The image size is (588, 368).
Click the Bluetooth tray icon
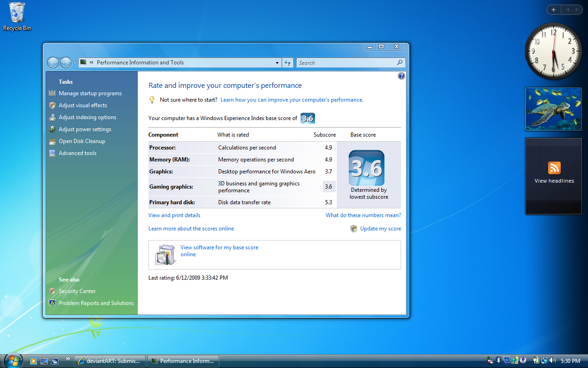[498, 360]
